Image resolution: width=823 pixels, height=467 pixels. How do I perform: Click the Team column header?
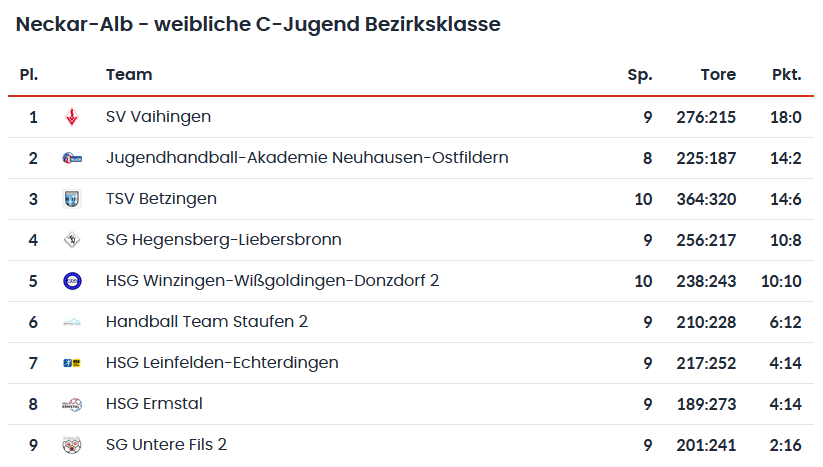tap(129, 75)
